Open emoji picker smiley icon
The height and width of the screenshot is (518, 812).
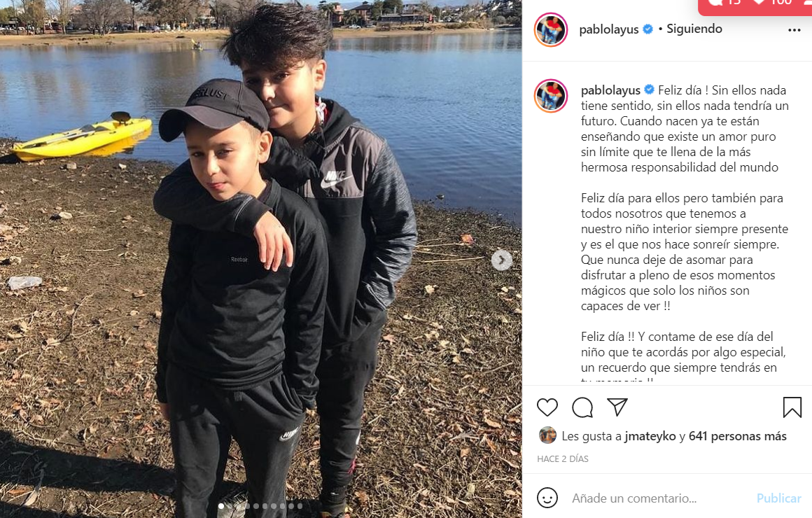click(547, 498)
